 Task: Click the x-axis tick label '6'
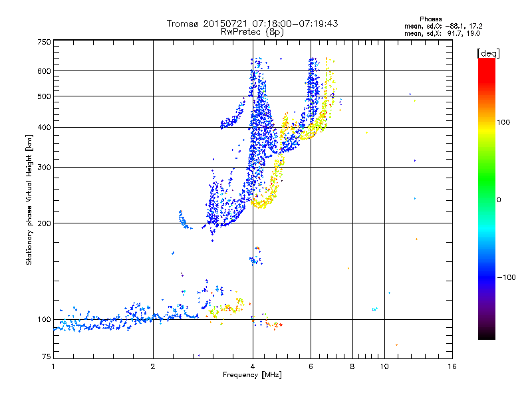(x=311, y=367)
